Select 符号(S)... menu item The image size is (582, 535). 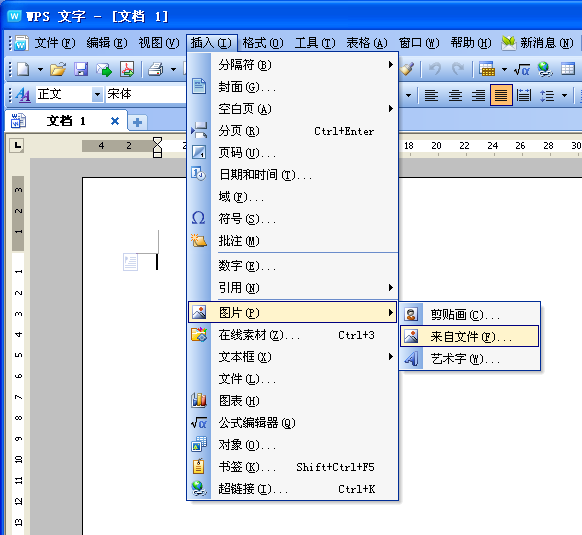[x=293, y=218]
